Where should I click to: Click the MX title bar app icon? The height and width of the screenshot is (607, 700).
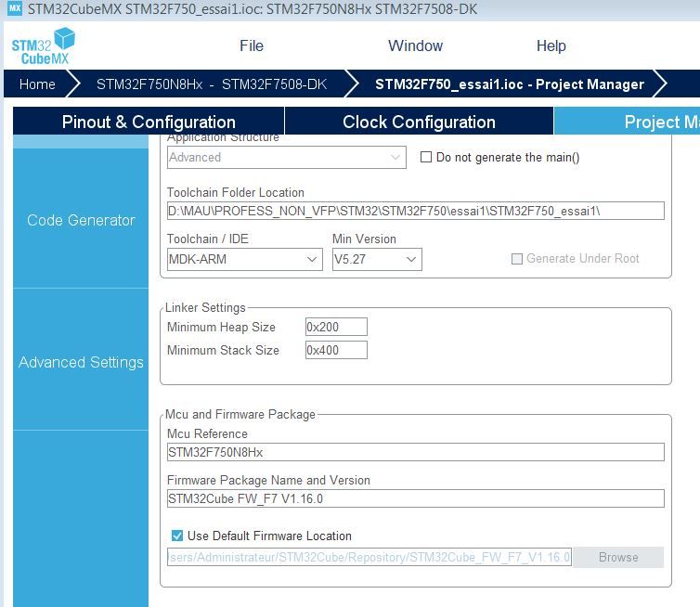[x=15, y=8]
